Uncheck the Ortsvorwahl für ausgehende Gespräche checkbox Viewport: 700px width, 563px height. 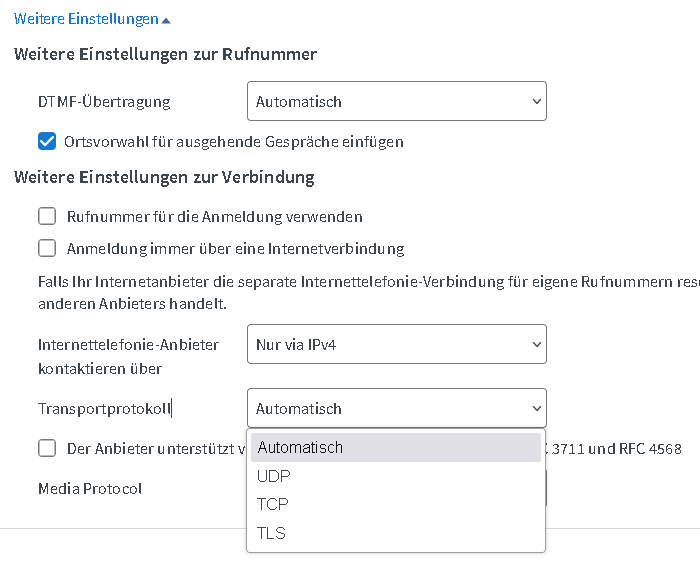47,141
